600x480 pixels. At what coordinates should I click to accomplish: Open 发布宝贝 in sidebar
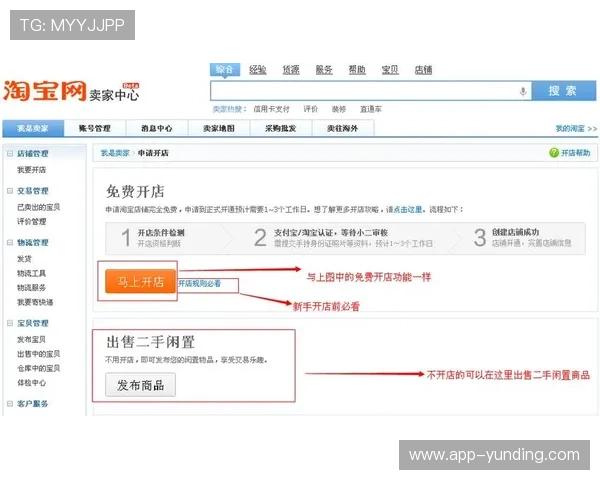(31, 339)
